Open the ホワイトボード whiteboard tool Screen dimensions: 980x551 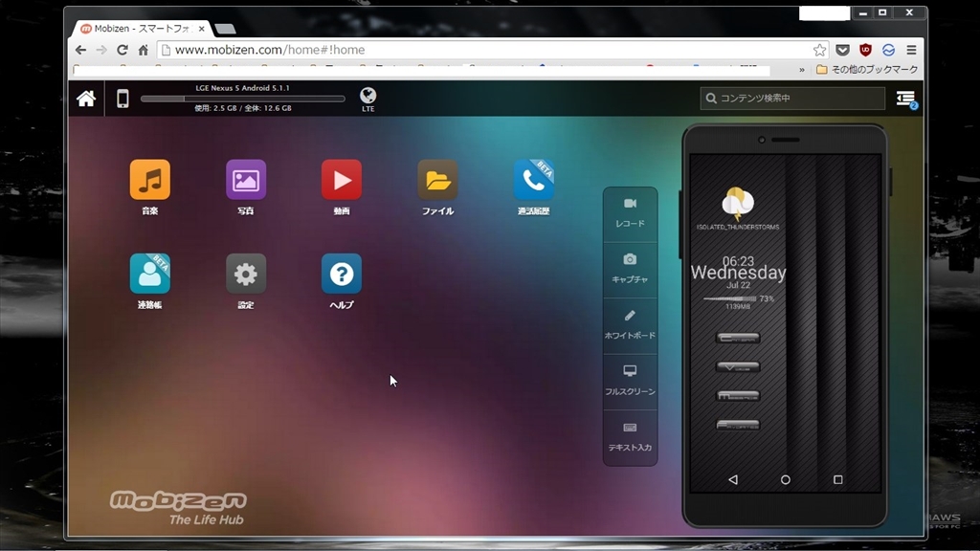[x=630, y=325]
